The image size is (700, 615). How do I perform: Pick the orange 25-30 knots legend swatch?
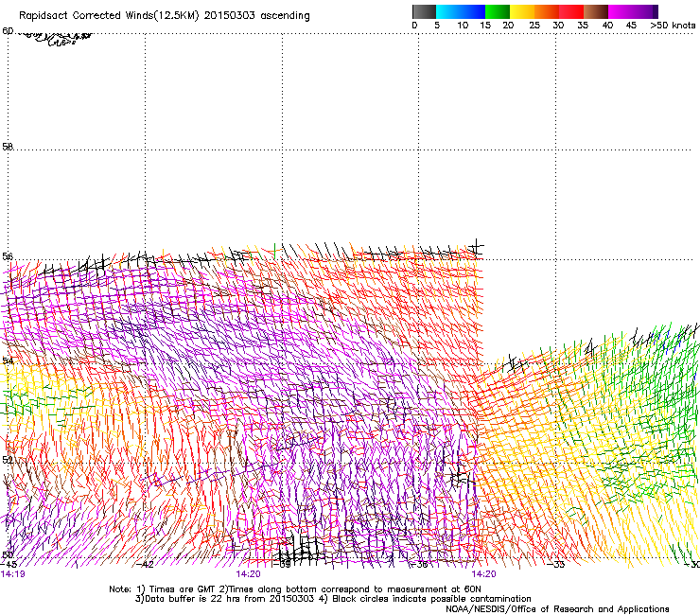coord(547,11)
